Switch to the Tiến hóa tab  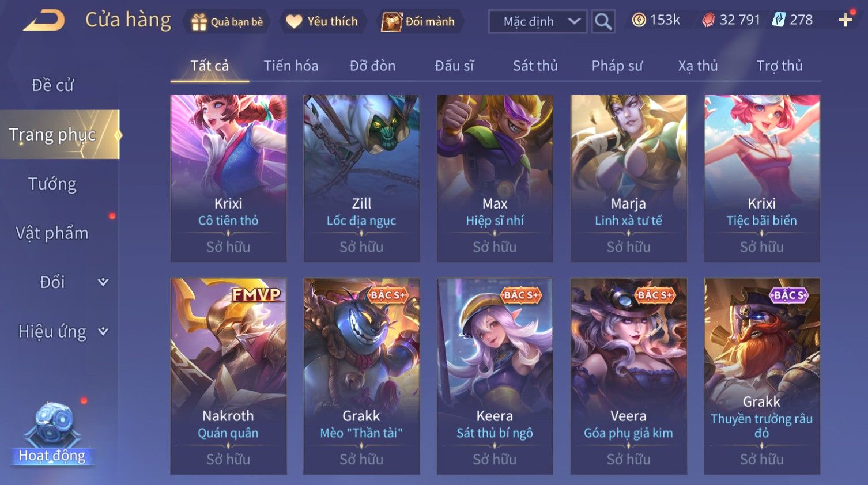point(291,66)
